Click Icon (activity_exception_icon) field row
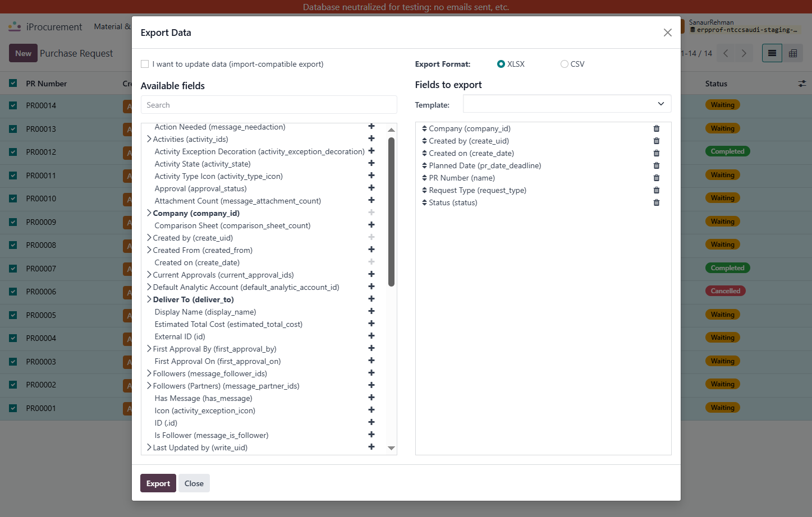 coord(264,410)
